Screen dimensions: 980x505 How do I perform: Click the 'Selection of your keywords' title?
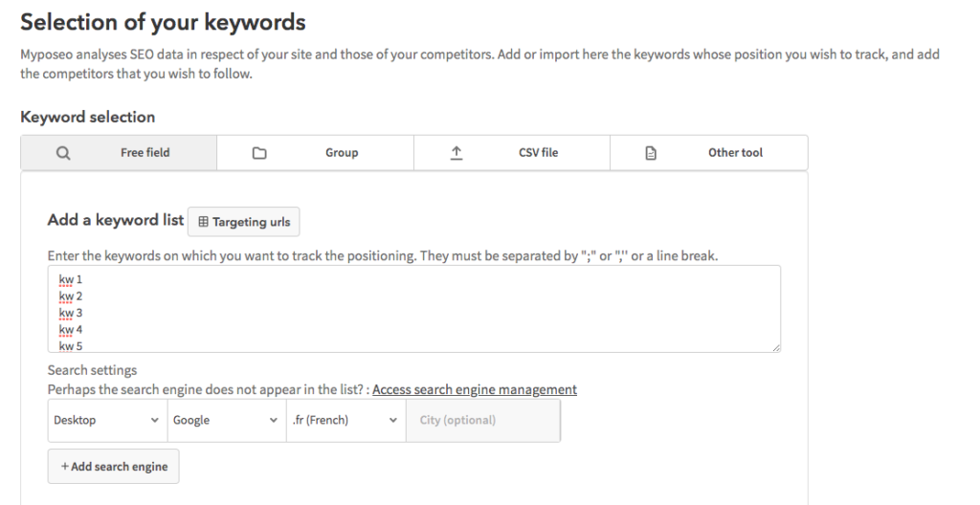[163, 23]
